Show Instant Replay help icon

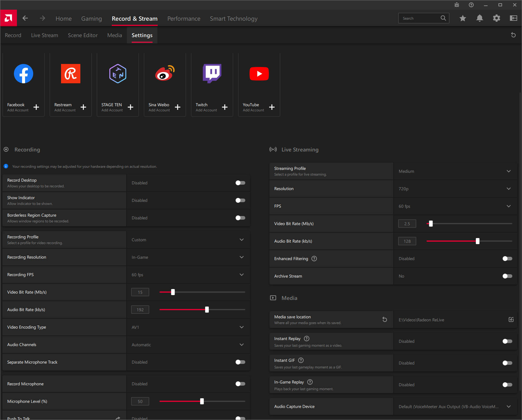(307, 339)
